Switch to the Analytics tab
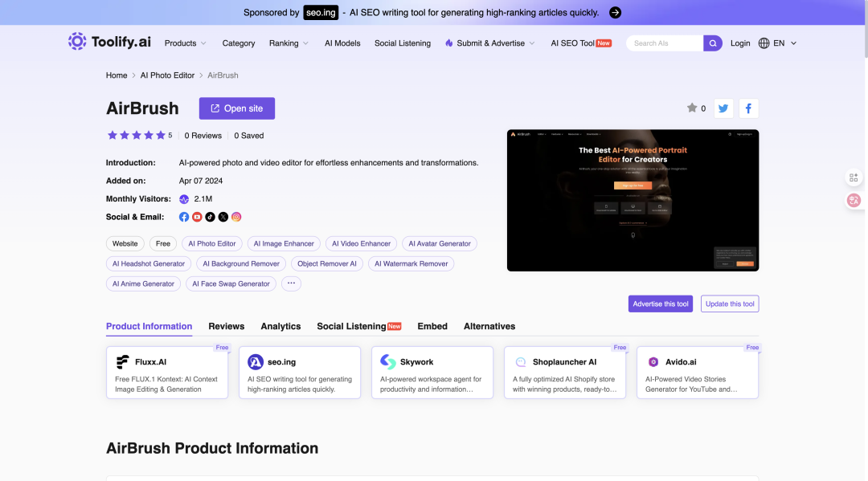868x481 pixels. pyautogui.click(x=280, y=326)
